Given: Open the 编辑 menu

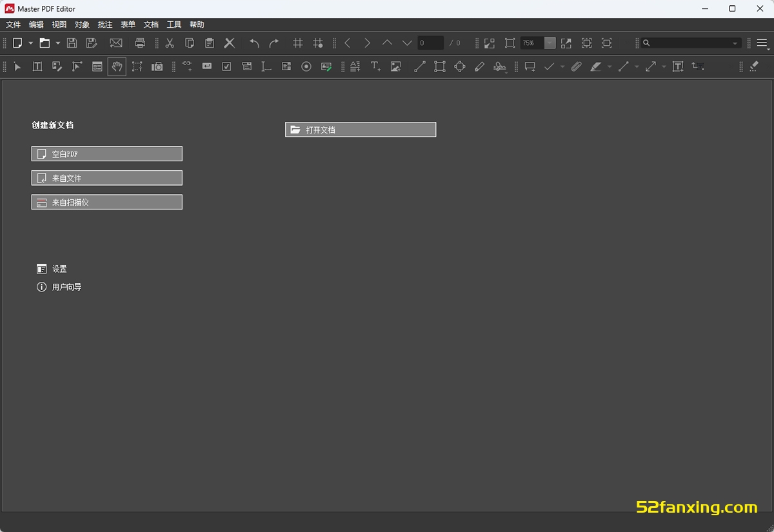Looking at the screenshot, I should [x=36, y=25].
